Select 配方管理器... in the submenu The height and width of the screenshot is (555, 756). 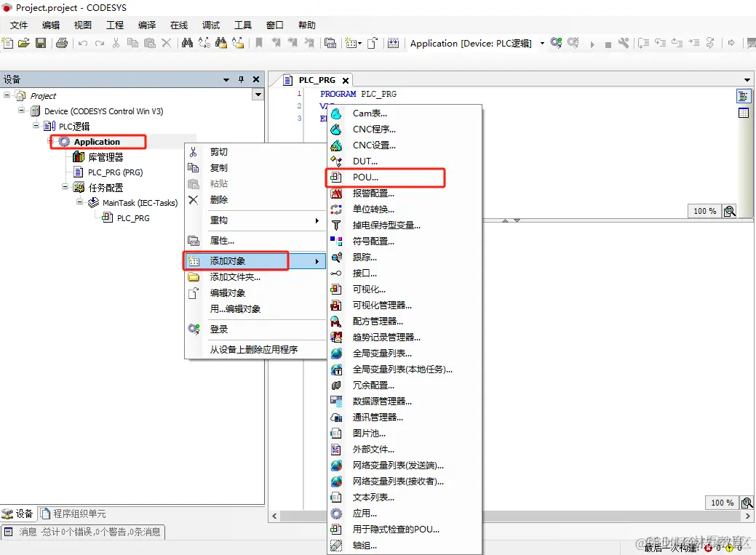click(x=405, y=321)
